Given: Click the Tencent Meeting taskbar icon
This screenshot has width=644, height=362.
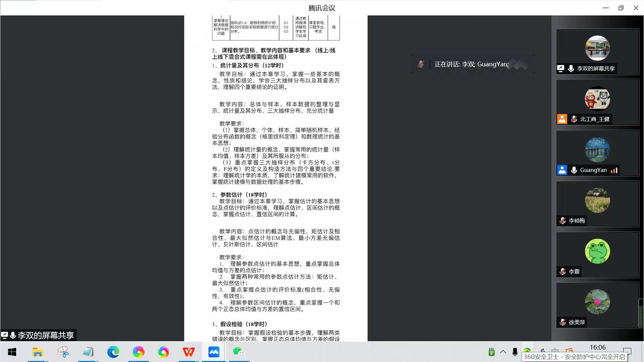Looking at the screenshot, I should [214, 352].
